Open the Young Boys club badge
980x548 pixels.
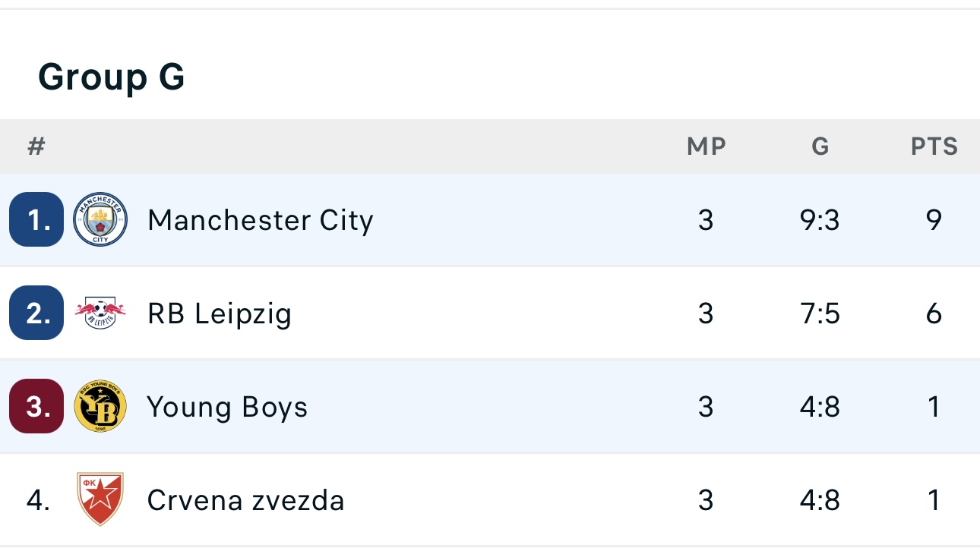coord(100,407)
